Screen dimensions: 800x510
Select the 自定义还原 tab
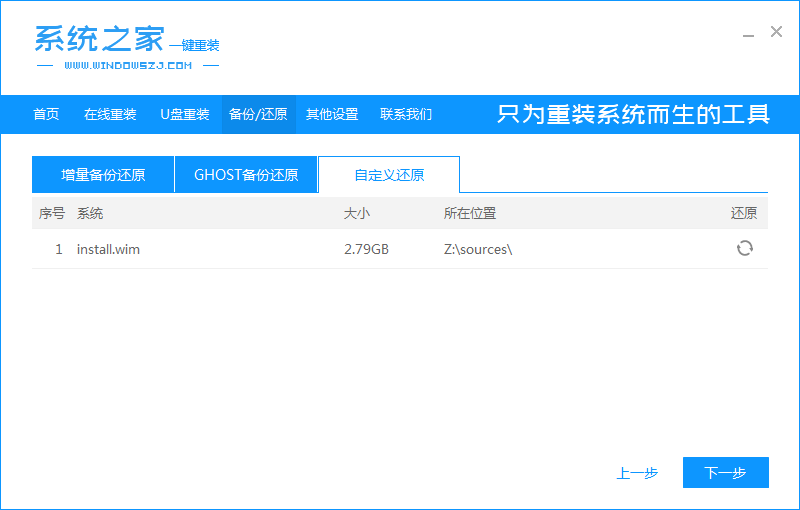389,175
